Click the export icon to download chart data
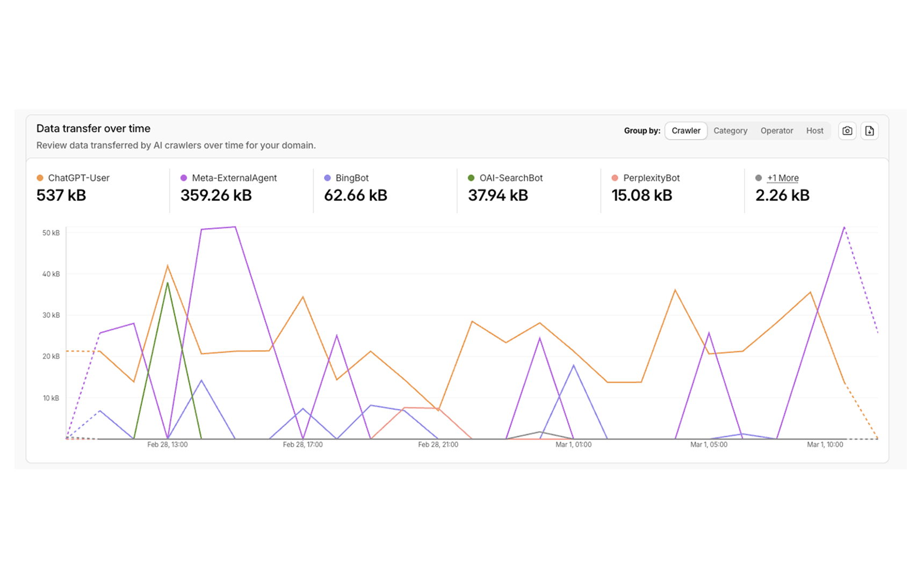 870,130
